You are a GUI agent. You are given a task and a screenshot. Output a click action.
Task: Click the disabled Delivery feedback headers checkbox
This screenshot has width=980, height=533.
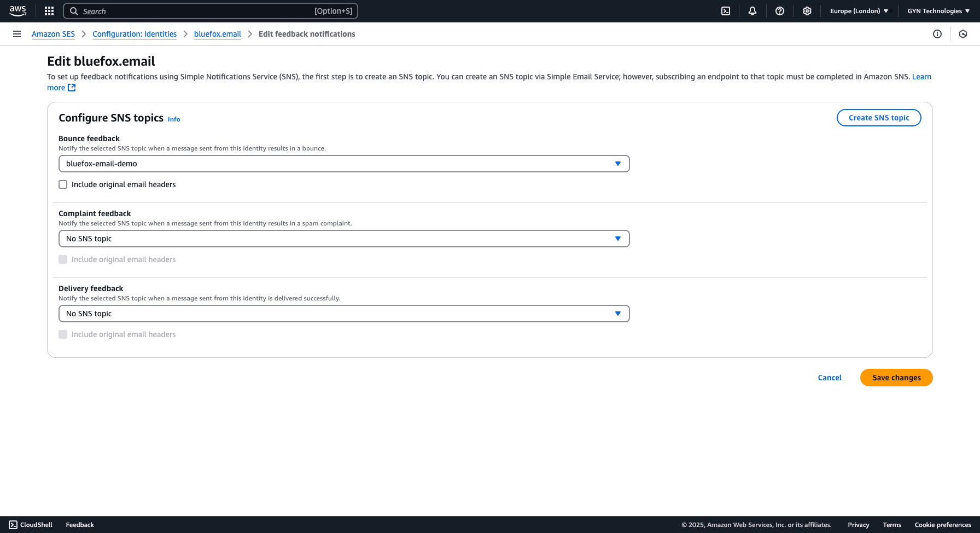(x=63, y=334)
